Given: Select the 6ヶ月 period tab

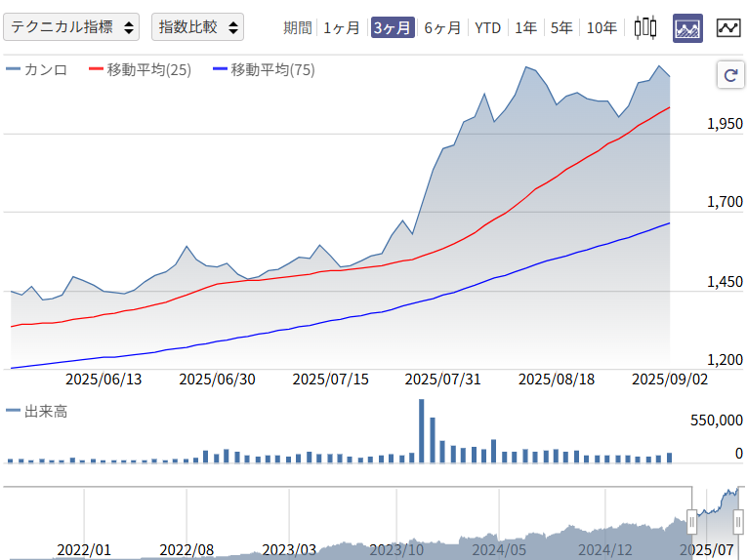Looking at the screenshot, I should pyautogui.click(x=442, y=27).
